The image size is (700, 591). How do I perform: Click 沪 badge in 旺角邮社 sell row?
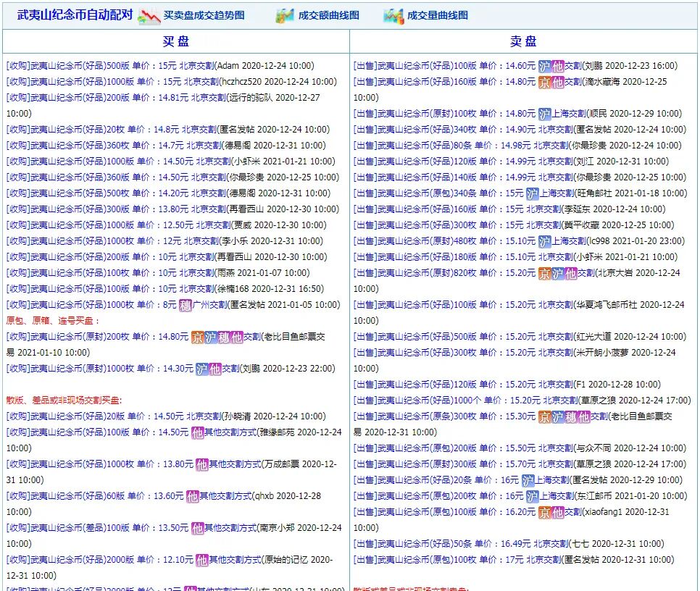pos(533,193)
